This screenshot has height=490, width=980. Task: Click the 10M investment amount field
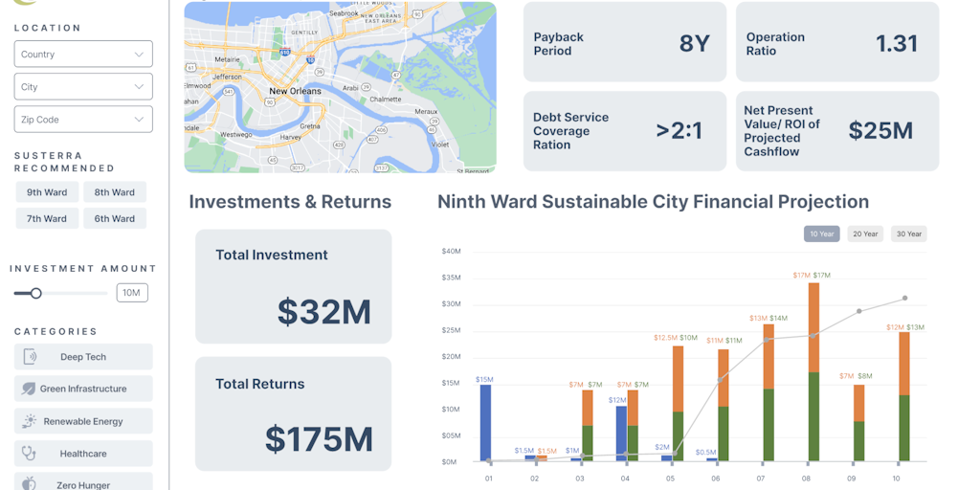[132, 293]
